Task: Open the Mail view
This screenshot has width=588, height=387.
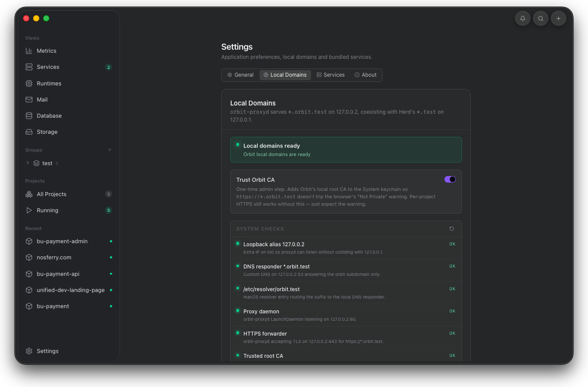Action: click(x=68, y=99)
